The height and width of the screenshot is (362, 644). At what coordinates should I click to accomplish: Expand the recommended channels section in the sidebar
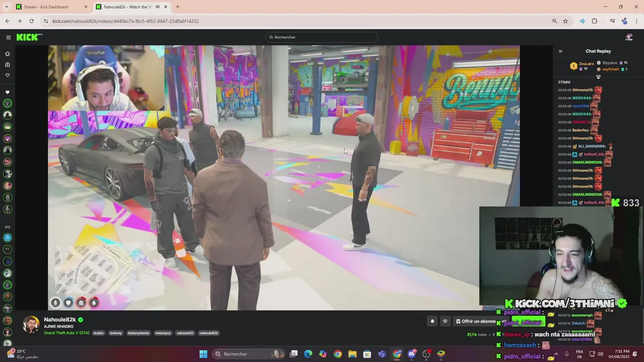[x=8, y=227]
